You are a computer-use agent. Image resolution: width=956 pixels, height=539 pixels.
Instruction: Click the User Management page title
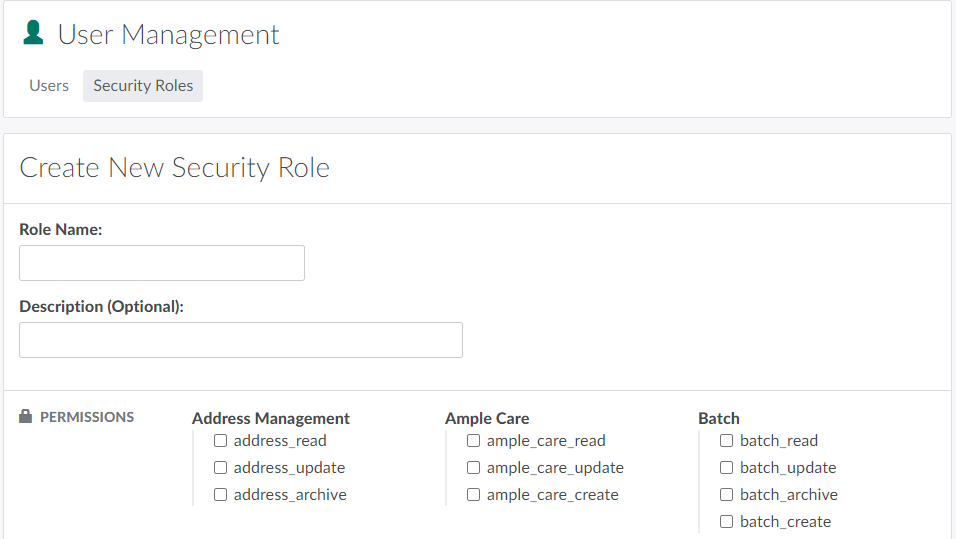tap(168, 34)
